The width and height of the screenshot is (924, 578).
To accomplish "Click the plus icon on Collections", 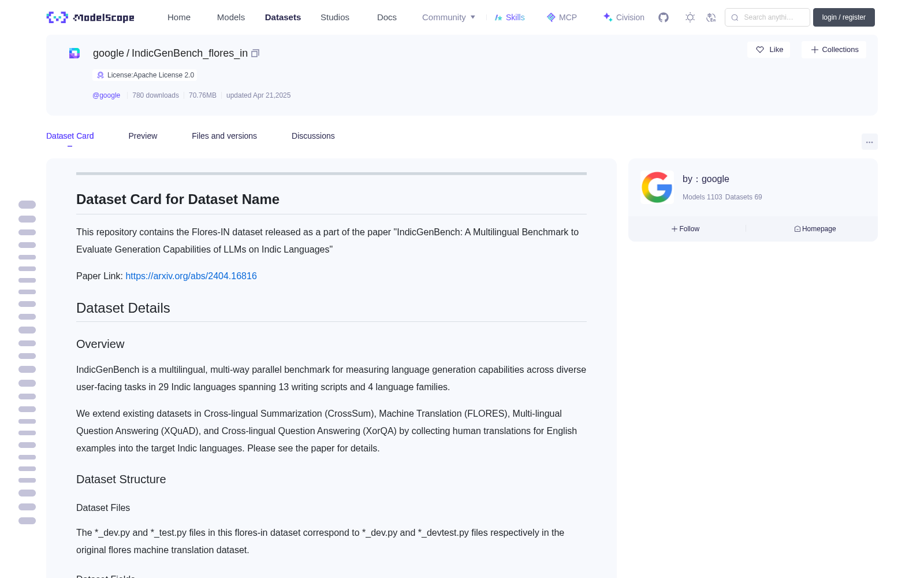I will [815, 50].
